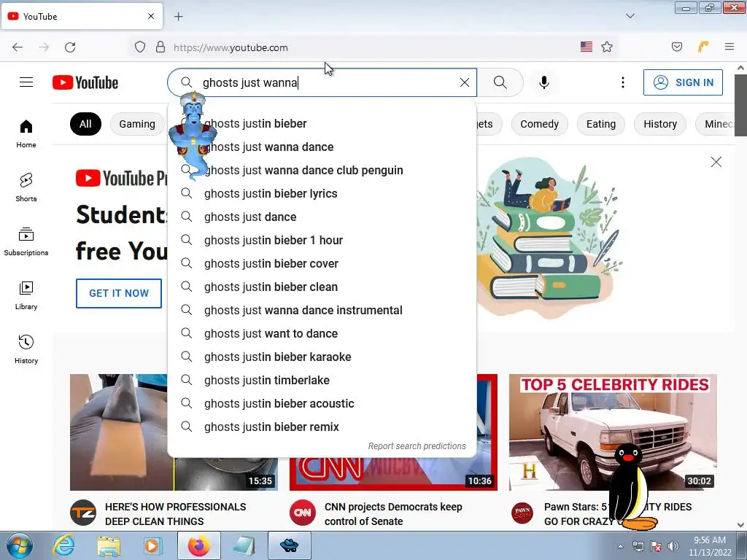The height and width of the screenshot is (560, 747).
Task: Select the History filter chip
Action: (x=659, y=124)
